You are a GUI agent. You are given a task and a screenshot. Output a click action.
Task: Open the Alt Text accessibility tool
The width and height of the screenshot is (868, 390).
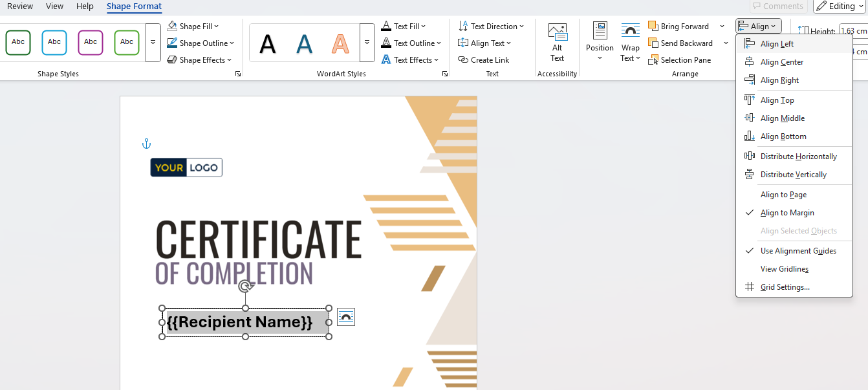(557, 43)
